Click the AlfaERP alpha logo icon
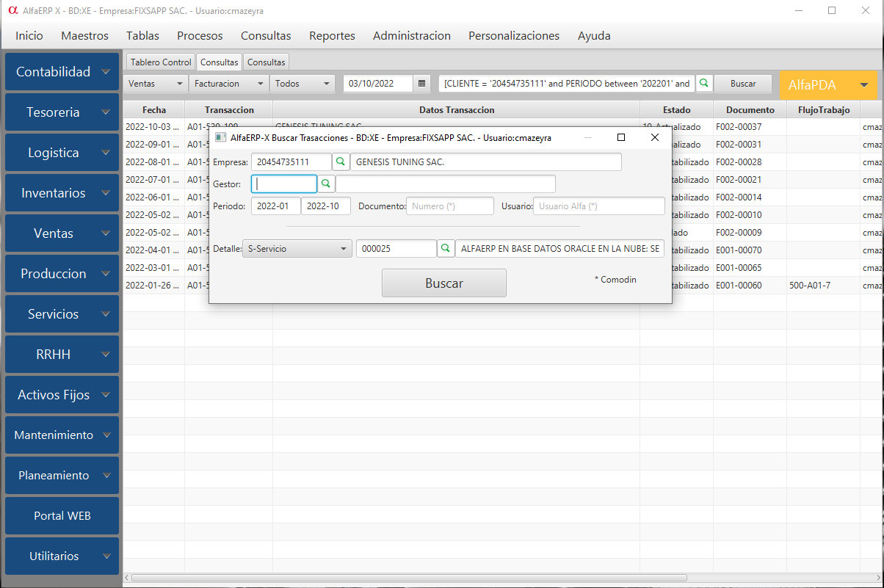Image resolution: width=884 pixels, height=588 pixels. [x=12, y=11]
